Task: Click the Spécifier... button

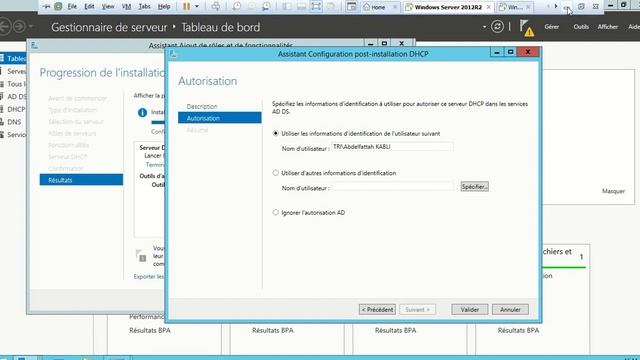Action: [474, 187]
